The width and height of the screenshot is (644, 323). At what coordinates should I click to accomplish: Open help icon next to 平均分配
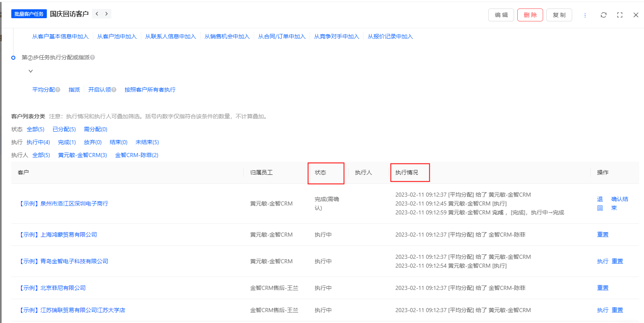58,90
